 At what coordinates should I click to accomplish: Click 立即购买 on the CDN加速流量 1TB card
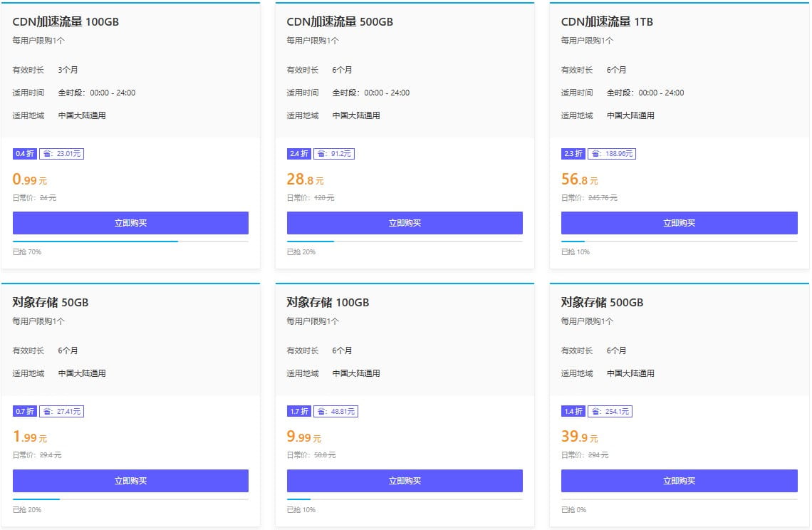tap(680, 222)
